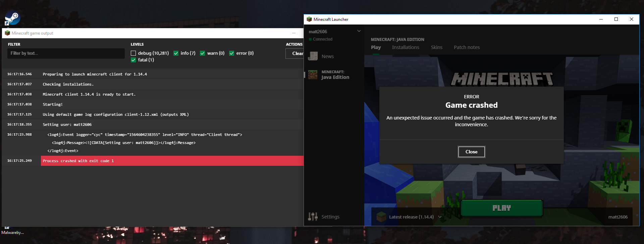Switch to the Play tab
Screen dimensions: 644x244
pos(376,47)
